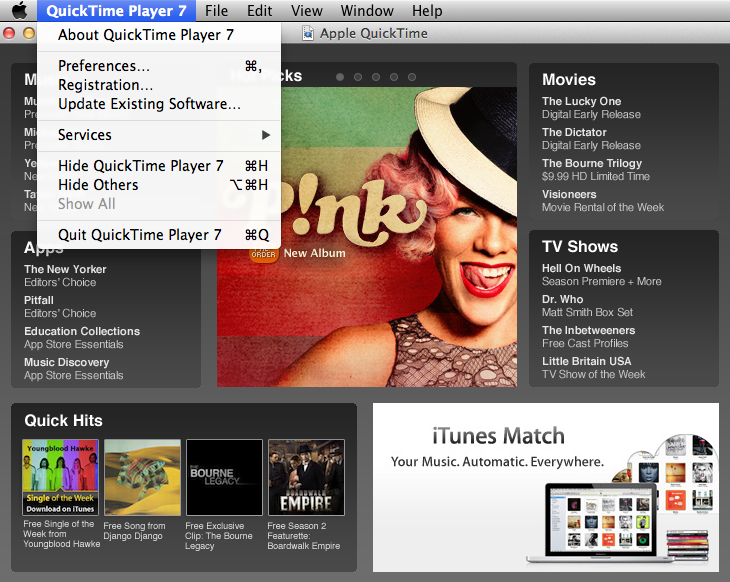Select the third Hot Picks page dot

tap(376, 77)
